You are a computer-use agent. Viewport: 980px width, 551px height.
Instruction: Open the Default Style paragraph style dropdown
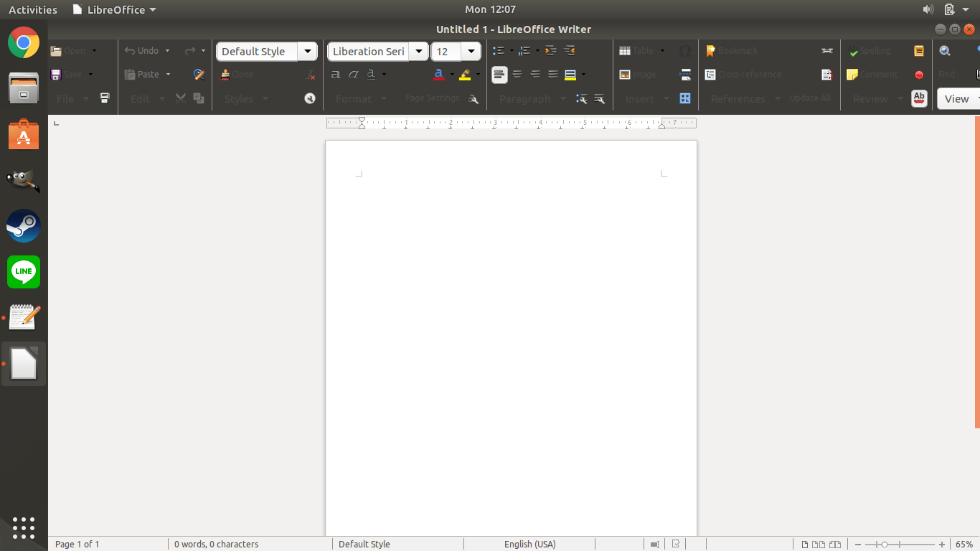point(308,51)
